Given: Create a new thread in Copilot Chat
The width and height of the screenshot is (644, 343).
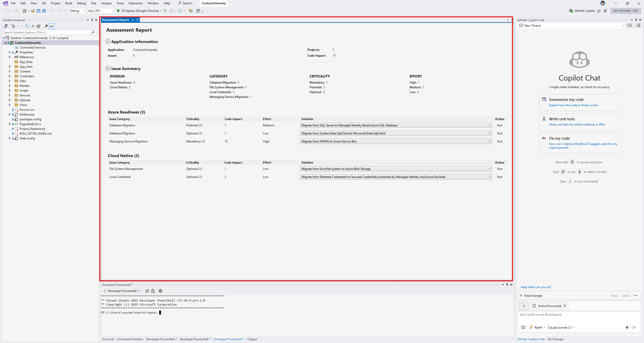Looking at the screenshot, I should pos(630,25).
